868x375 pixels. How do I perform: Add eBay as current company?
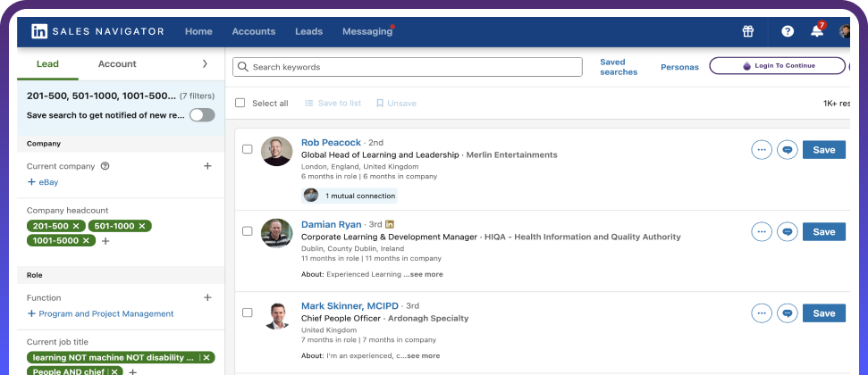click(43, 182)
